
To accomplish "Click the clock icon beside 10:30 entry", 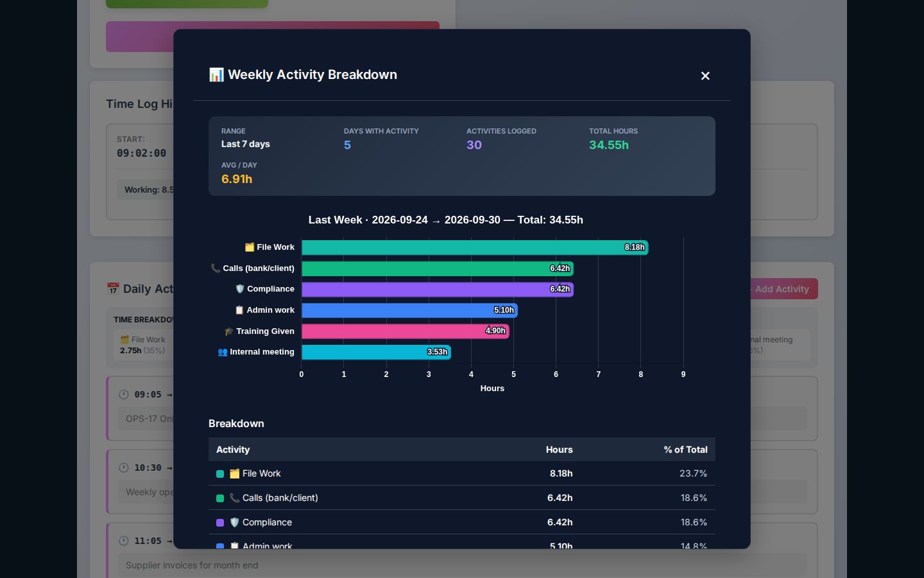I will (124, 468).
